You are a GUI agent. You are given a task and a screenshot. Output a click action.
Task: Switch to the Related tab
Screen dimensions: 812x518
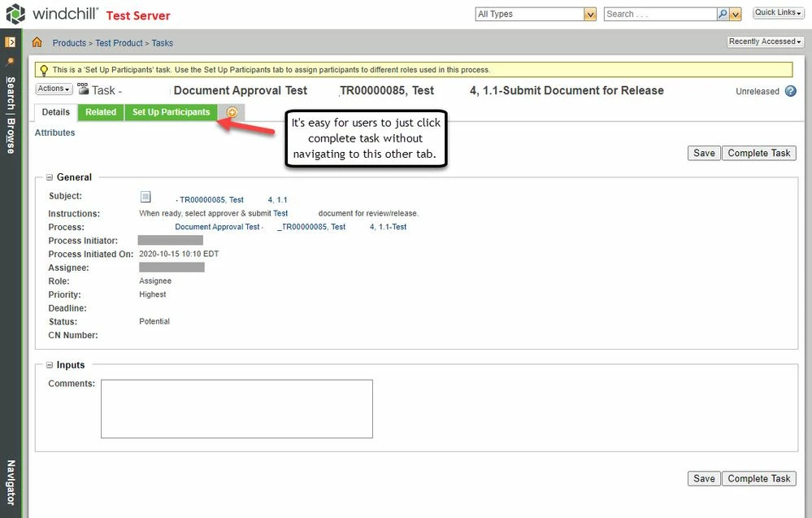(x=100, y=111)
